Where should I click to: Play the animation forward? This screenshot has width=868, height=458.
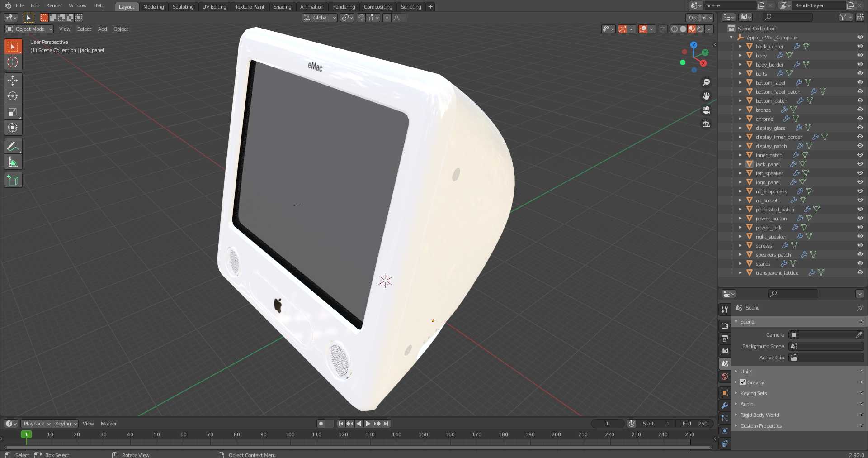pyautogui.click(x=368, y=424)
